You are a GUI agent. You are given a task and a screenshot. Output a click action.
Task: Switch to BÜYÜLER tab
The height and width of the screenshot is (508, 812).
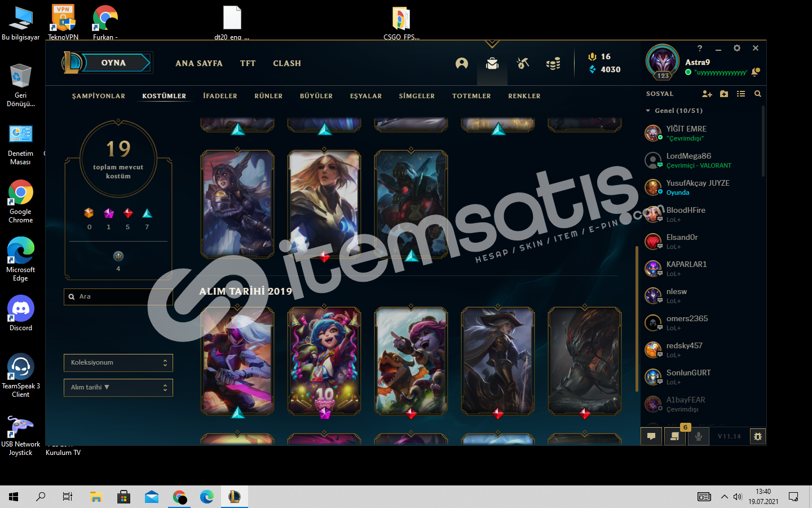[x=316, y=96]
